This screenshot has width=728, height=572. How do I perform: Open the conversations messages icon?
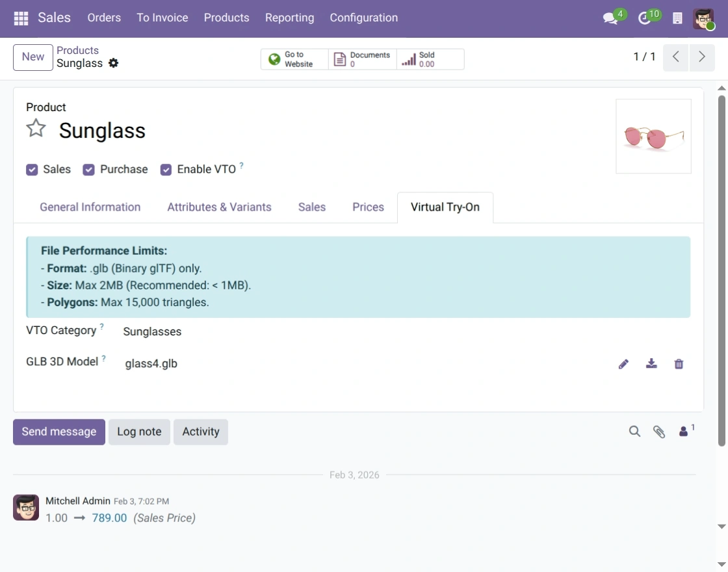pos(610,18)
